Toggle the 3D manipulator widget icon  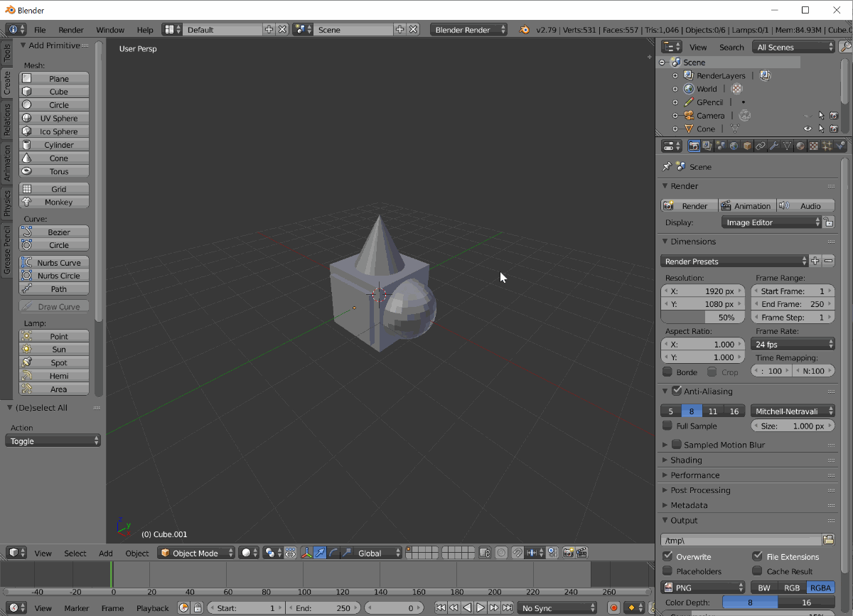[x=307, y=553]
